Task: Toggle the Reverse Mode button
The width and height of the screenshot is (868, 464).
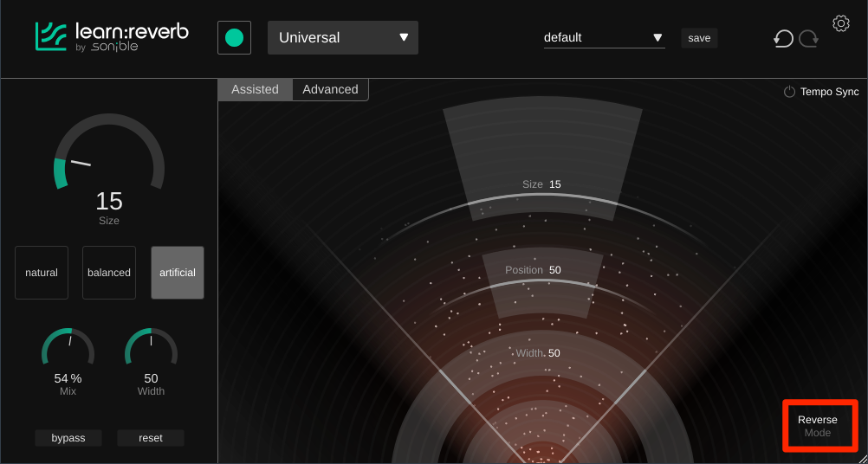Action: click(x=818, y=426)
